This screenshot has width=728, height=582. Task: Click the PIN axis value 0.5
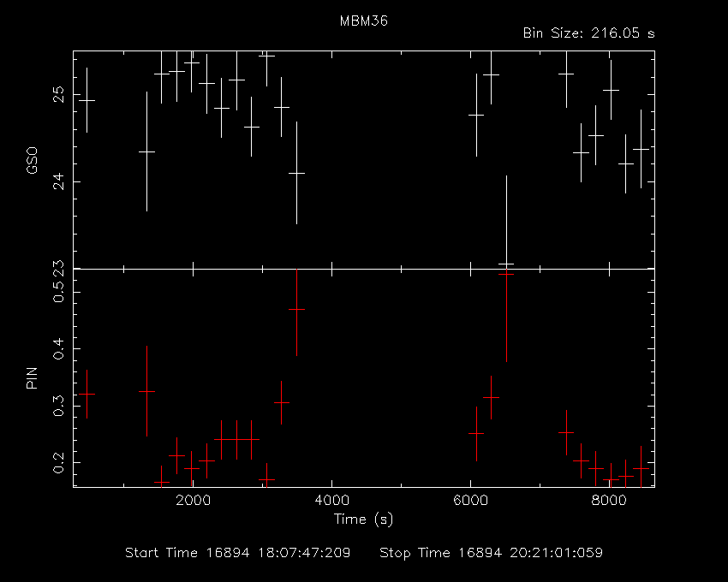coord(58,292)
